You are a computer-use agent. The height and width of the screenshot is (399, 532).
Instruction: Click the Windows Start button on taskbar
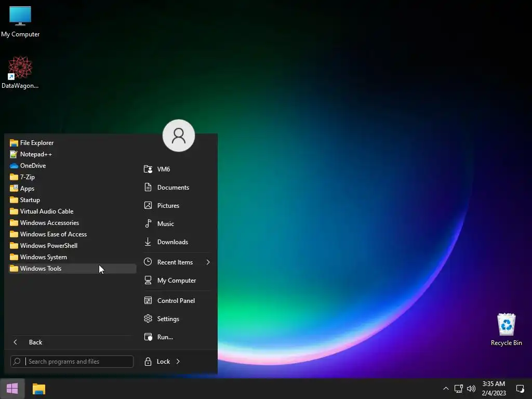12,389
